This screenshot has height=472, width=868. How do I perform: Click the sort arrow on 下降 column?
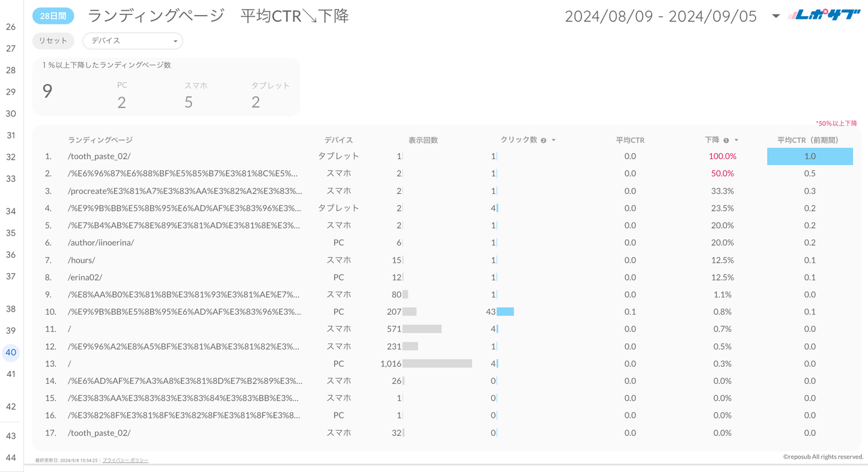pyautogui.click(x=736, y=141)
